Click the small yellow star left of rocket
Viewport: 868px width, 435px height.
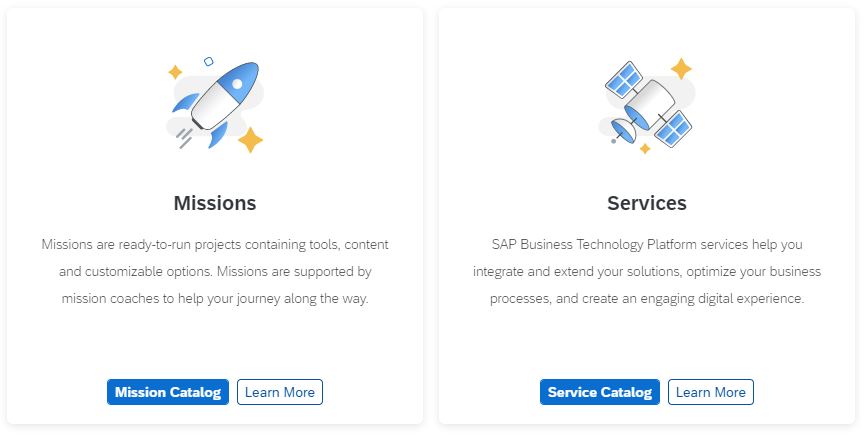pos(175,72)
